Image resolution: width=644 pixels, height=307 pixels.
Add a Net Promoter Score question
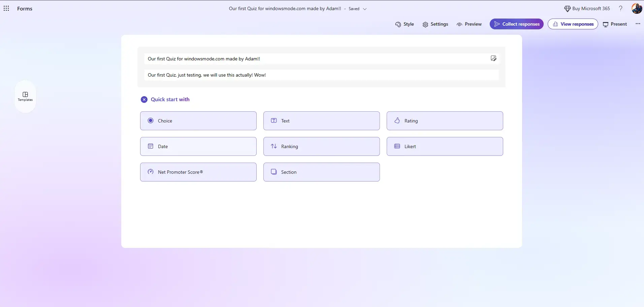tap(198, 172)
